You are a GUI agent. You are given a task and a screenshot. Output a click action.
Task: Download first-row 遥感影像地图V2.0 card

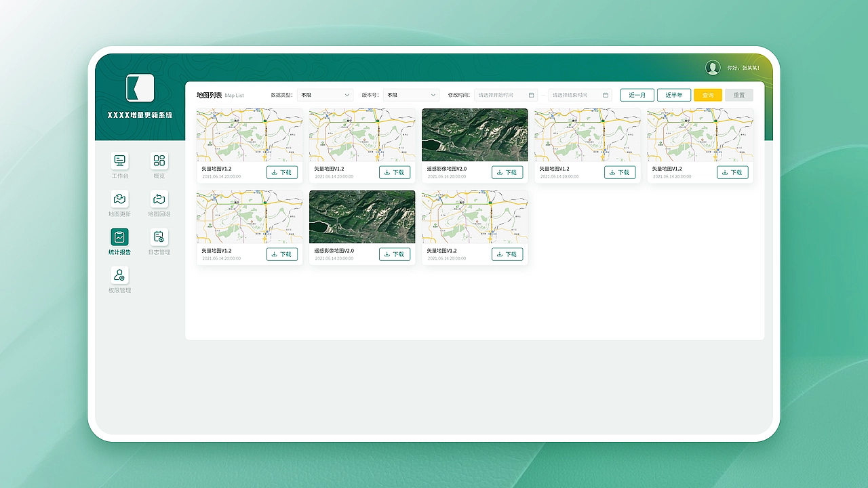pyautogui.click(x=507, y=172)
